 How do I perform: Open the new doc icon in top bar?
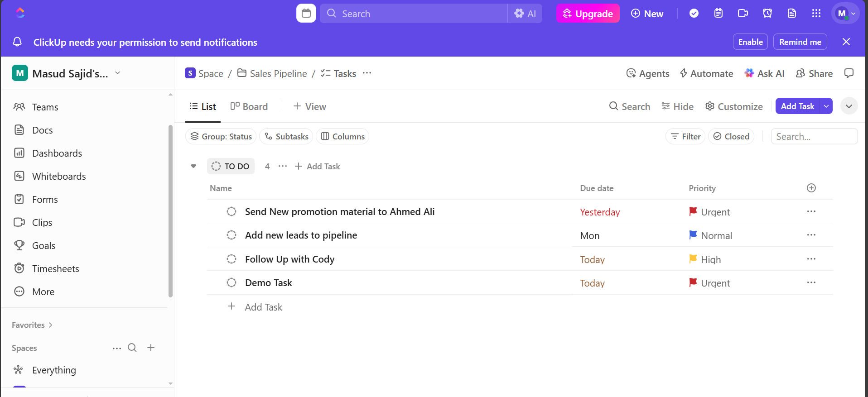pyautogui.click(x=792, y=13)
